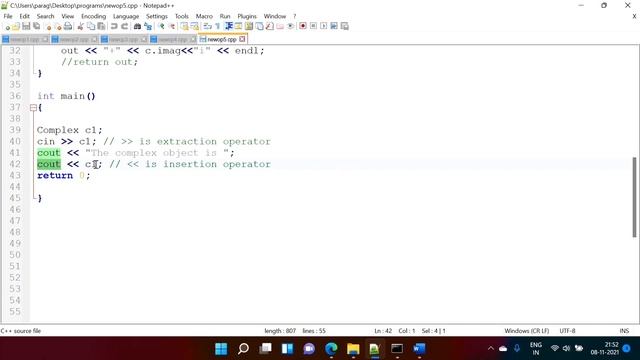Toggle synchronize vertical scrolling icon
640x360 pixels.
click(184, 26)
